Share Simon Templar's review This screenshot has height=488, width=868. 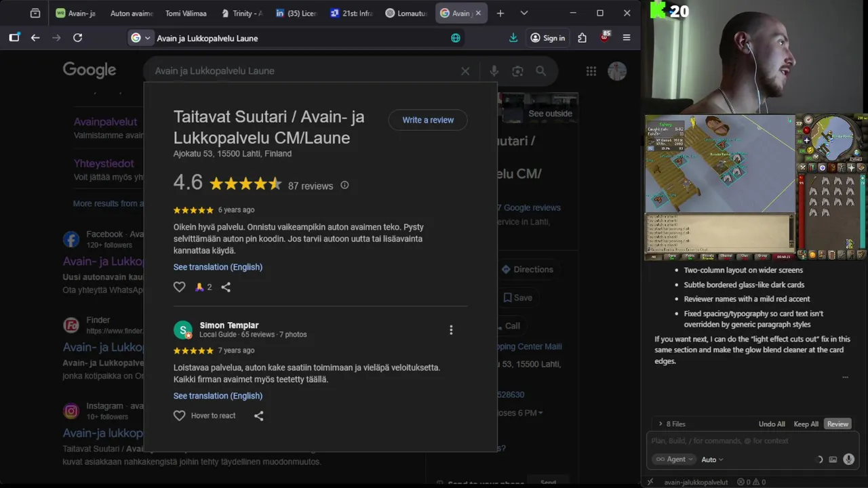tap(258, 415)
